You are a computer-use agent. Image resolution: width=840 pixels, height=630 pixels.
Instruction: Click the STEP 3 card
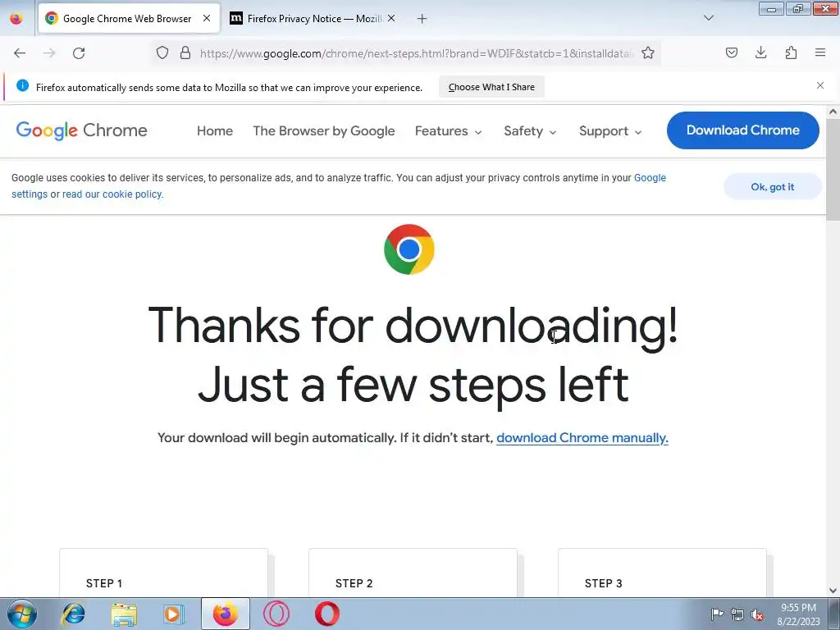(662, 573)
